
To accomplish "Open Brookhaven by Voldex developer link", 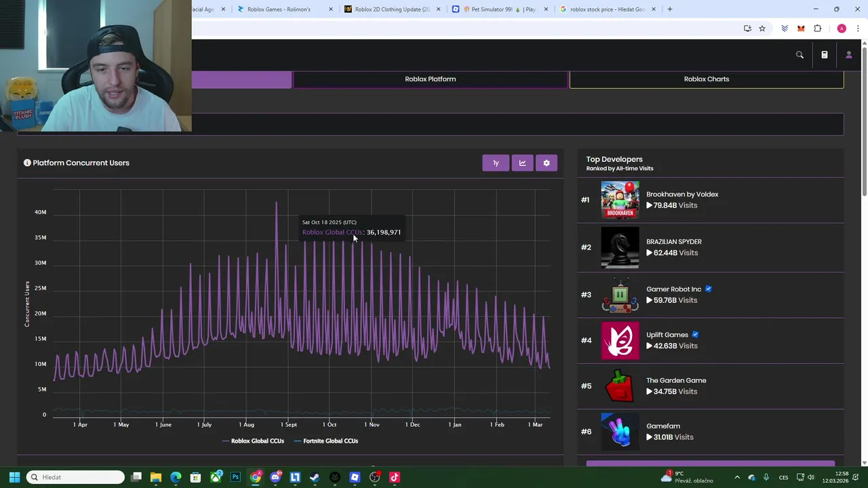I will pyautogui.click(x=682, y=195).
